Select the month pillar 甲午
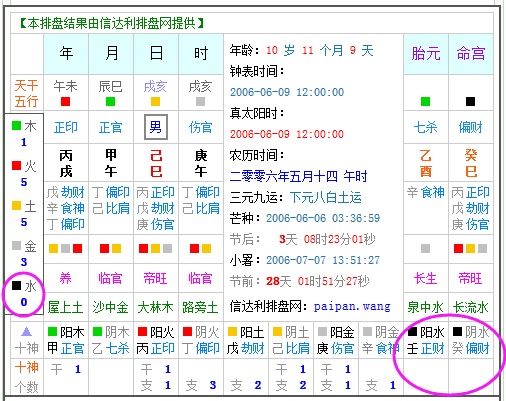Image resolution: width=506 pixels, height=401 pixels. pos(111,163)
